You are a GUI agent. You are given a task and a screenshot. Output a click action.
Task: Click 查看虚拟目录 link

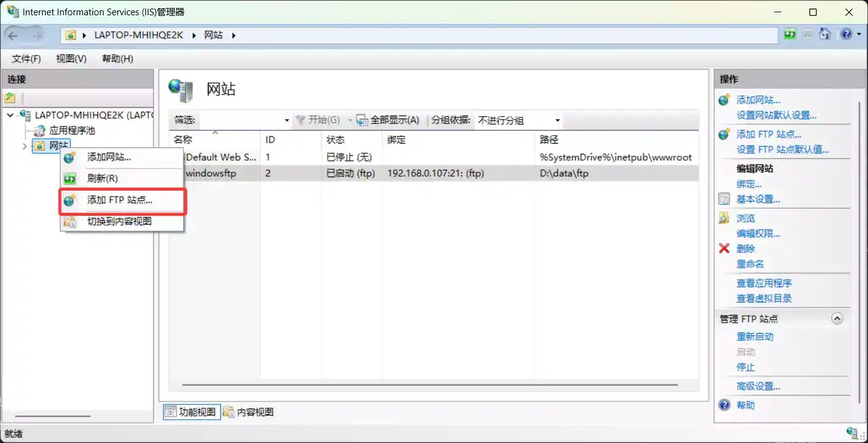click(x=764, y=298)
